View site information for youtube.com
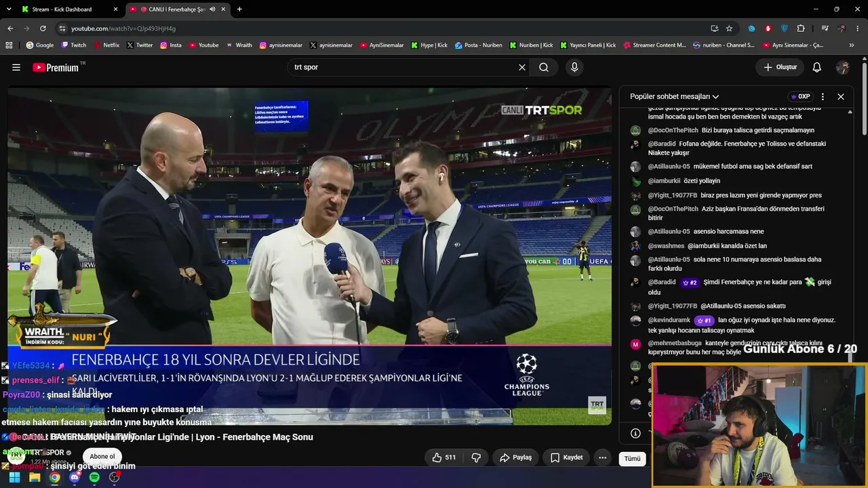 [x=62, y=28]
